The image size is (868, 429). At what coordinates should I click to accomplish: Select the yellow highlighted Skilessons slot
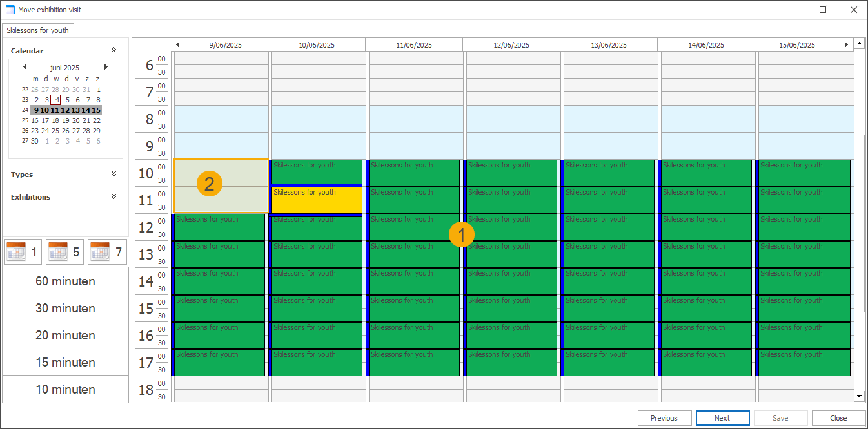coord(317,200)
